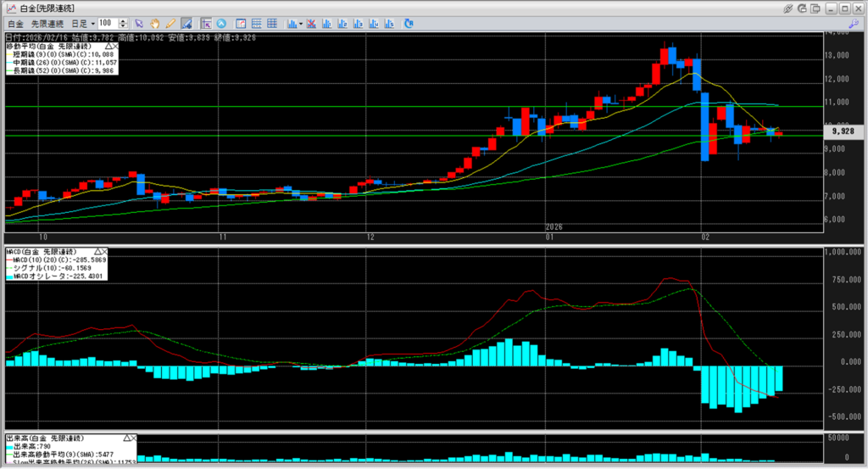The height and width of the screenshot is (469, 868).
Task: Open the 日足 timeframe dropdown
Action: (x=82, y=23)
